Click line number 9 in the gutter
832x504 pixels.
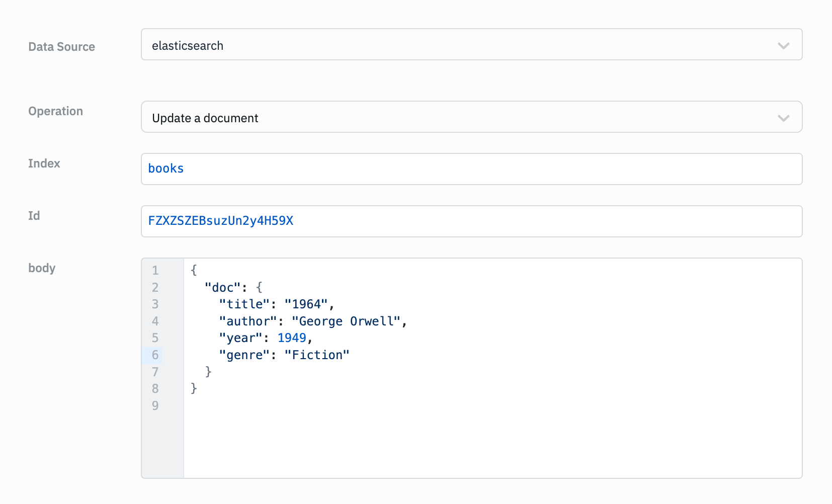click(x=155, y=405)
